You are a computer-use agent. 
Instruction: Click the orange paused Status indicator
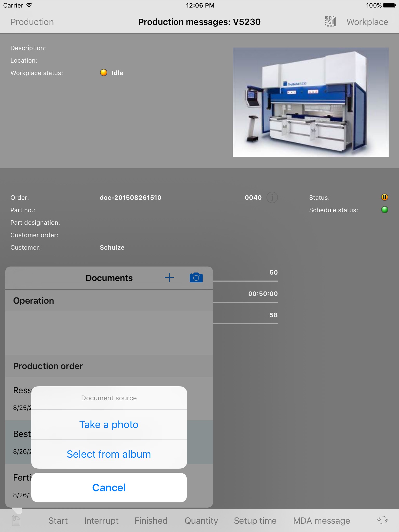384,197
